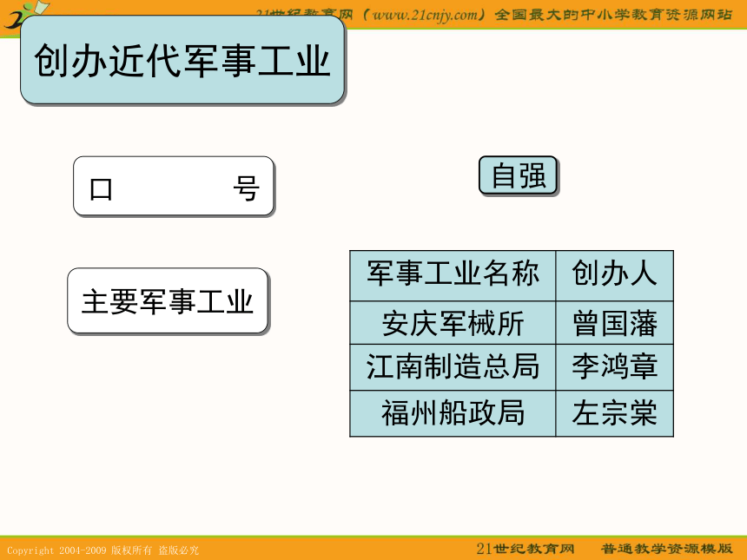Click 21世纪教育网 text in footer

[x=525, y=549]
